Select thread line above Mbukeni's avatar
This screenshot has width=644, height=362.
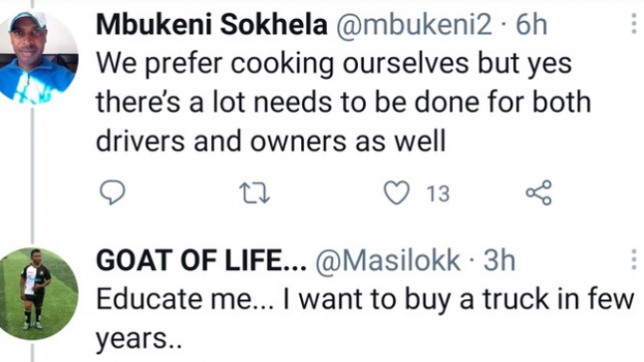32,6
